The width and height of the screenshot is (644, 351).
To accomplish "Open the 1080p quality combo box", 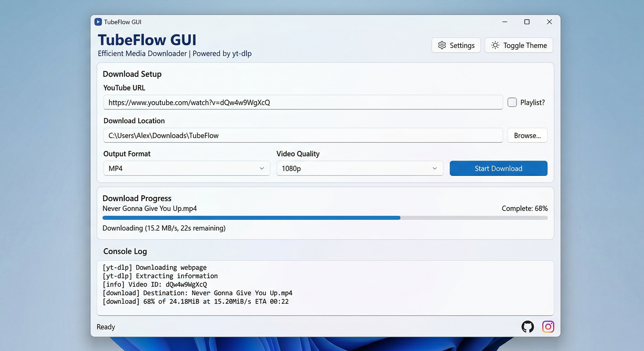I will coord(350,168).
